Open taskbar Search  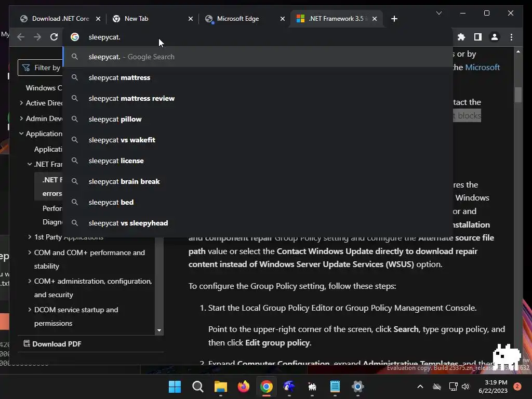pos(198,387)
